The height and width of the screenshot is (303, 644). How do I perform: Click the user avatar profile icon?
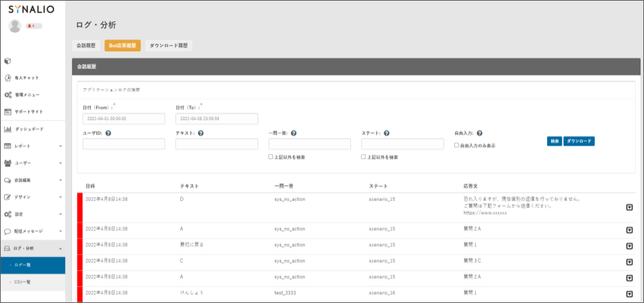(x=15, y=26)
